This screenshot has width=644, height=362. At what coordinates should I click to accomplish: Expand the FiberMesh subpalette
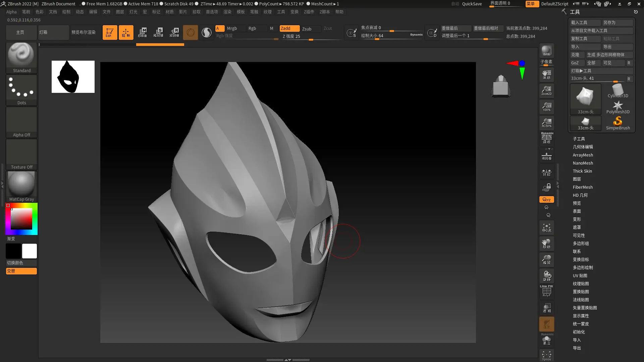click(x=583, y=187)
